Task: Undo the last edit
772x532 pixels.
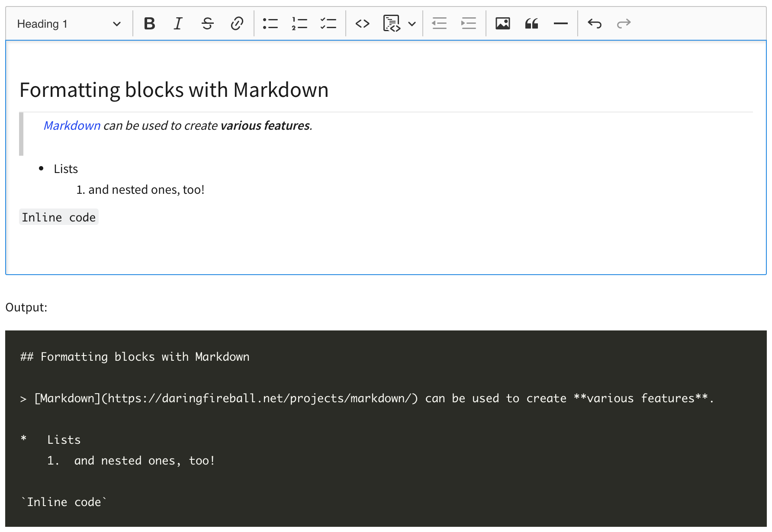Action: pyautogui.click(x=595, y=24)
